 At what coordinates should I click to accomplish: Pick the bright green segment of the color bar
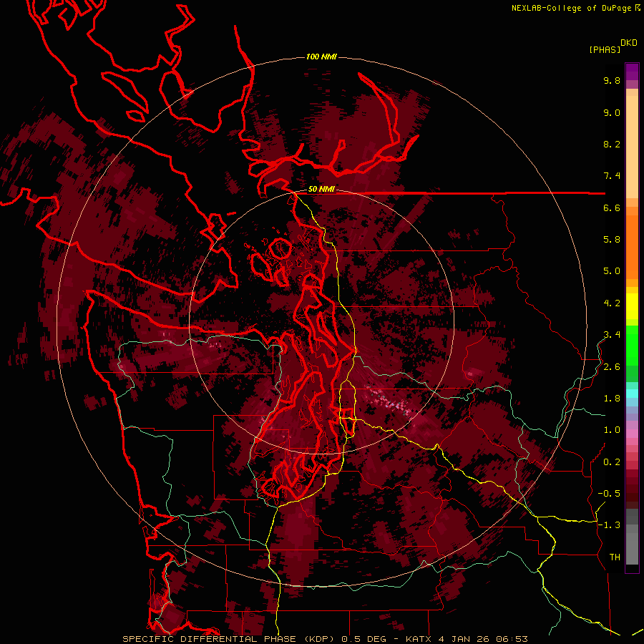pos(632,347)
